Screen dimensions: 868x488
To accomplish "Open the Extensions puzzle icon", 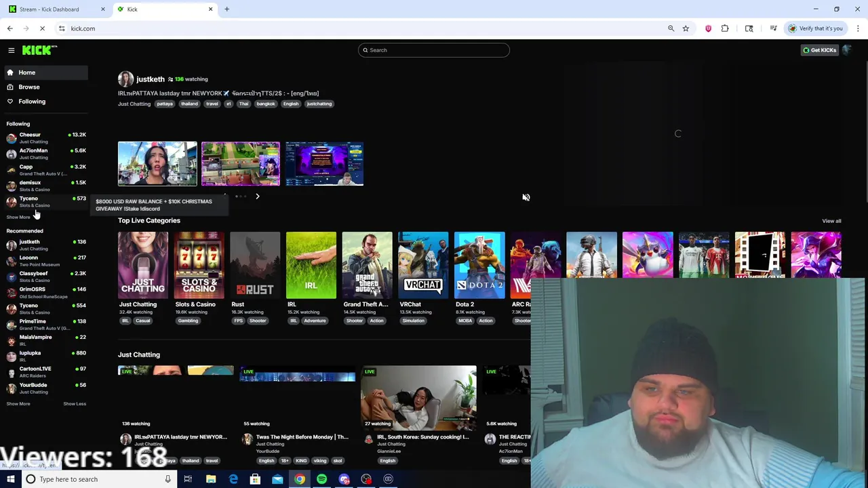I will click(x=725, y=28).
